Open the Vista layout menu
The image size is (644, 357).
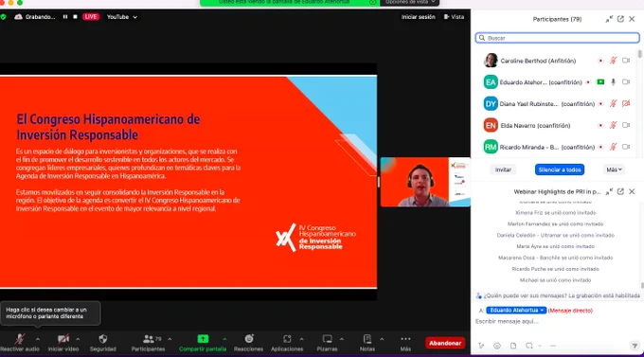click(454, 17)
